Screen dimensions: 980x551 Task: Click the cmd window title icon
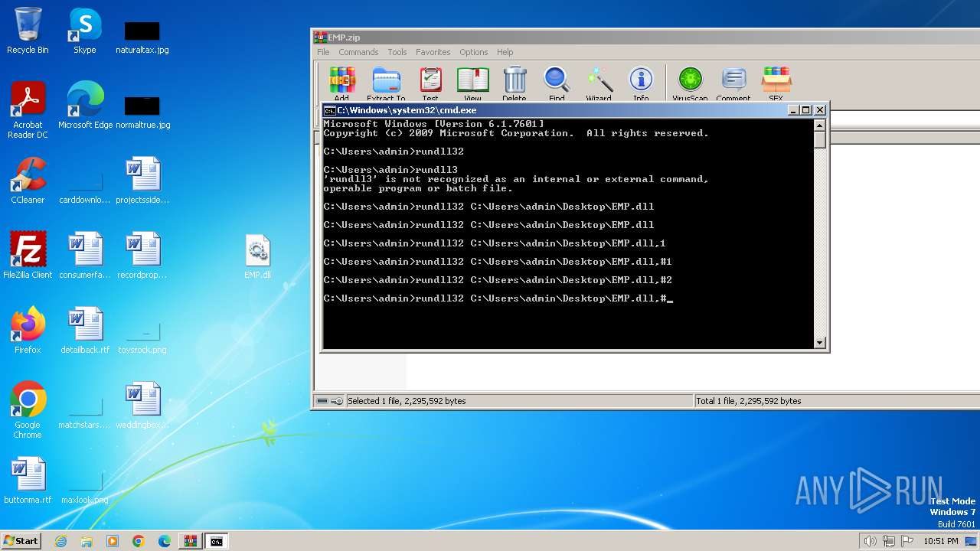coord(330,110)
